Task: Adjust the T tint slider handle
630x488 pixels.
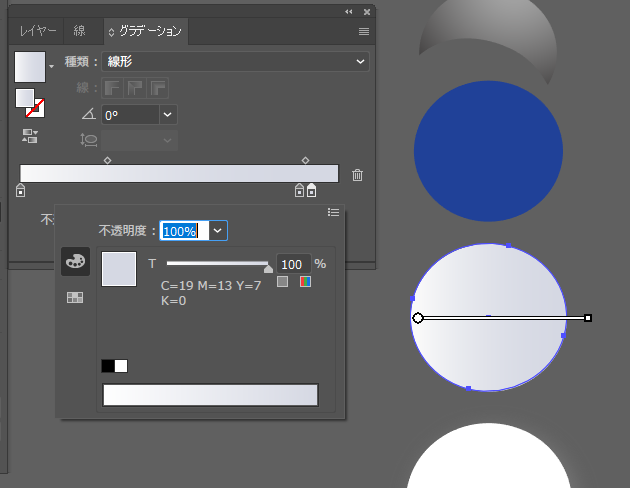Action: (268, 268)
